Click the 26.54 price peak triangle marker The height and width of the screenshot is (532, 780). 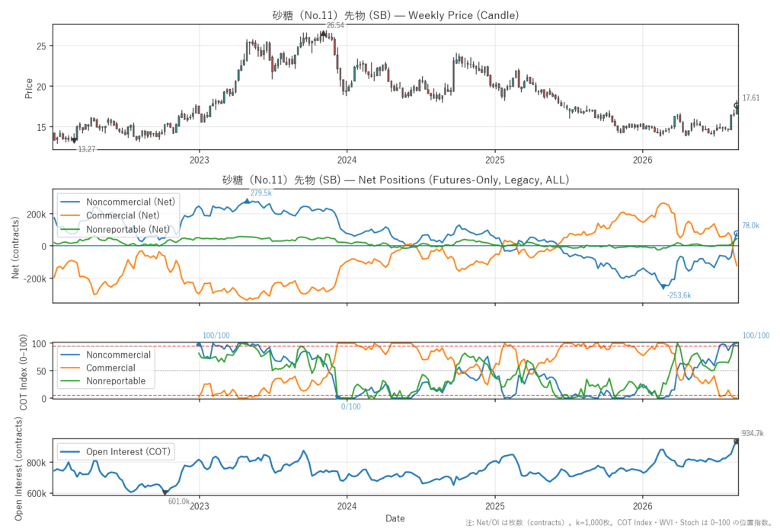(x=323, y=33)
